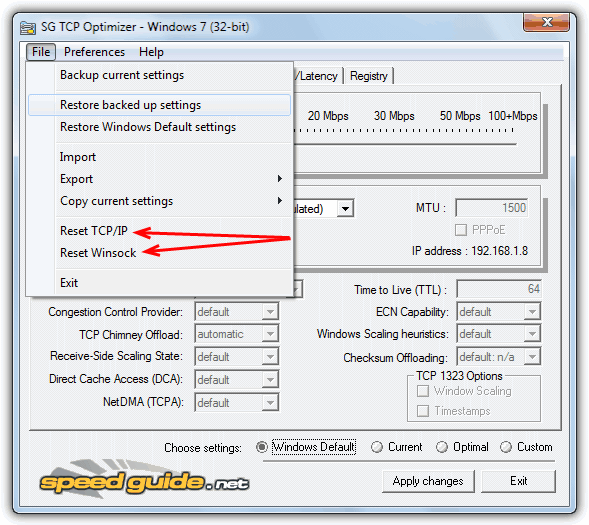
Task: Open the Help menu
Action: pyautogui.click(x=151, y=52)
